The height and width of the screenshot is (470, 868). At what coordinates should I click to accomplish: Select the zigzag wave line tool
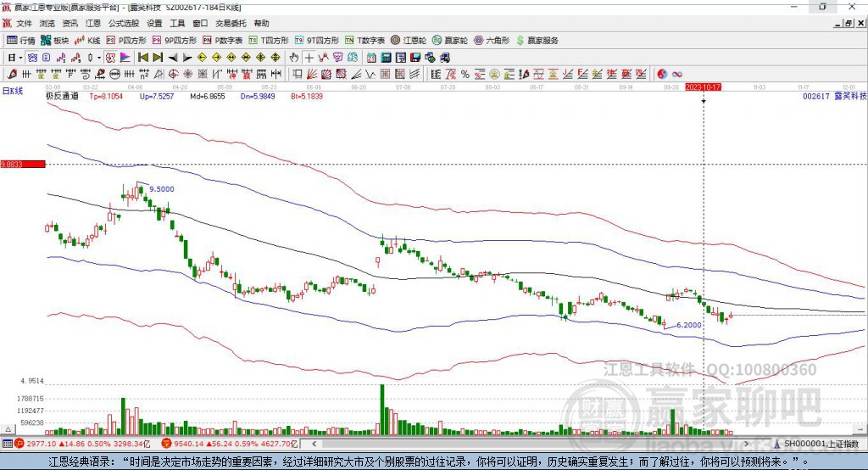tap(371, 75)
